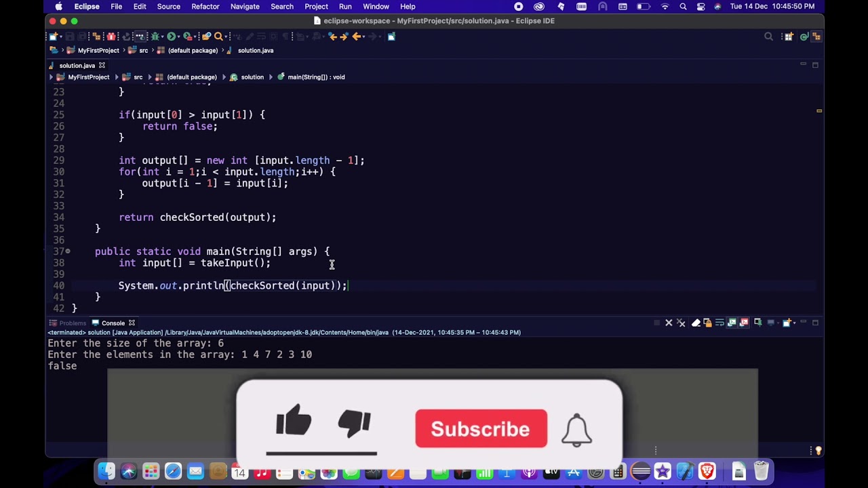The image size is (868, 488).
Task: Select the solution.java editor tab
Action: pos(77,66)
